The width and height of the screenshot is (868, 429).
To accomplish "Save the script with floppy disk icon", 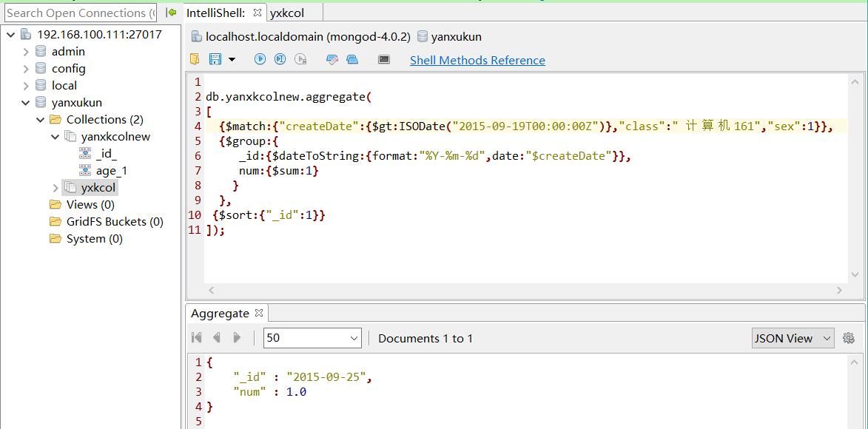I will [215, 59].
